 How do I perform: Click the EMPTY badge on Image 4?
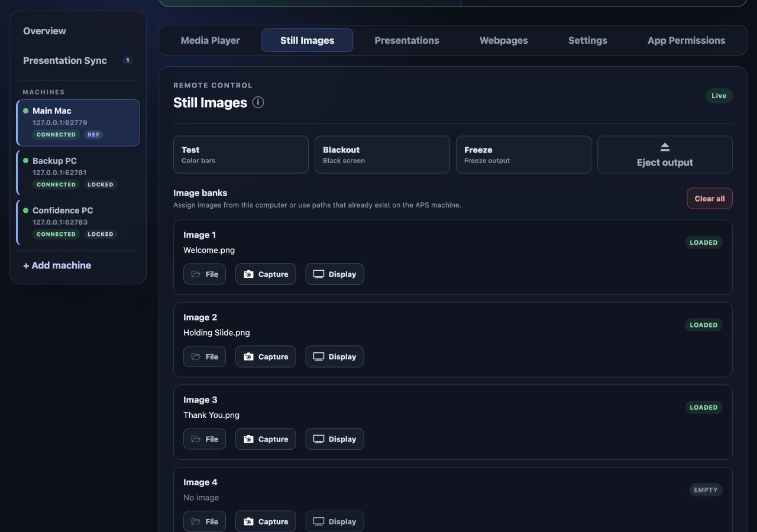[706, 490]
